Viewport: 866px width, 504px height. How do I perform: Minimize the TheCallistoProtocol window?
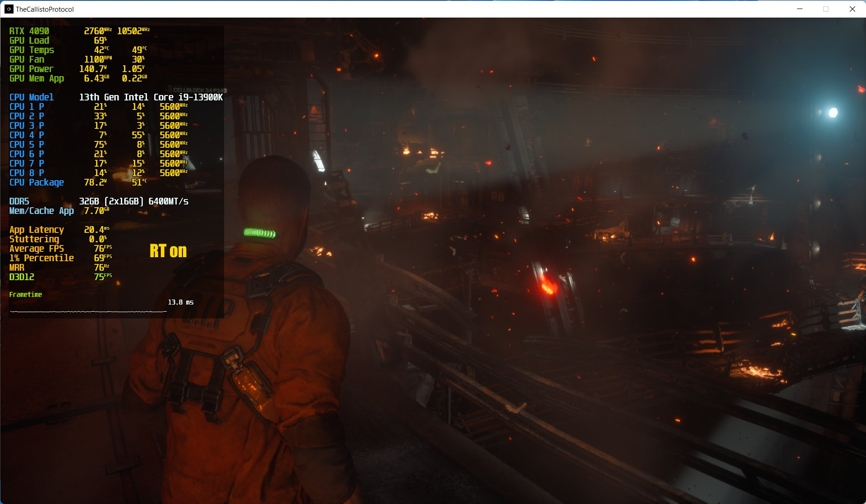point(800,9)
